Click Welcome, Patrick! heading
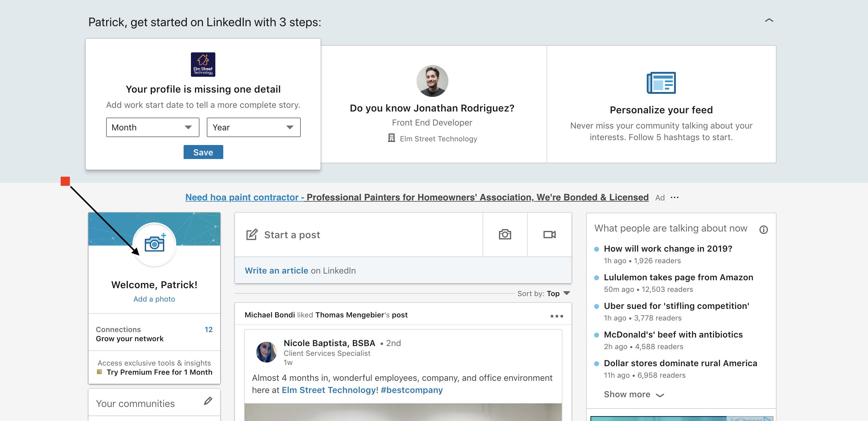Screen dimensions: 868x421 tap(154, 285)
